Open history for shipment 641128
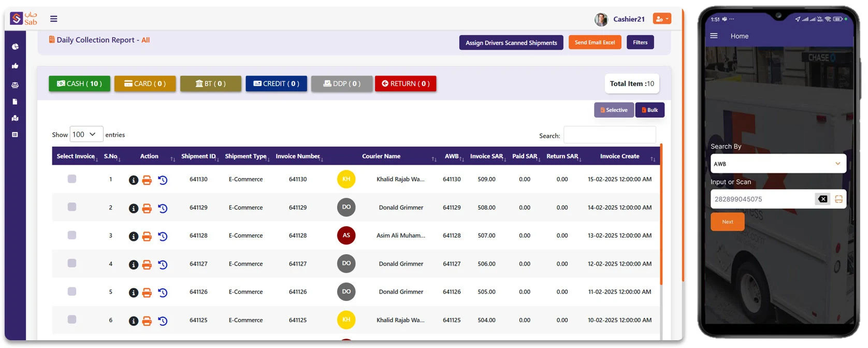 (163, 236)
